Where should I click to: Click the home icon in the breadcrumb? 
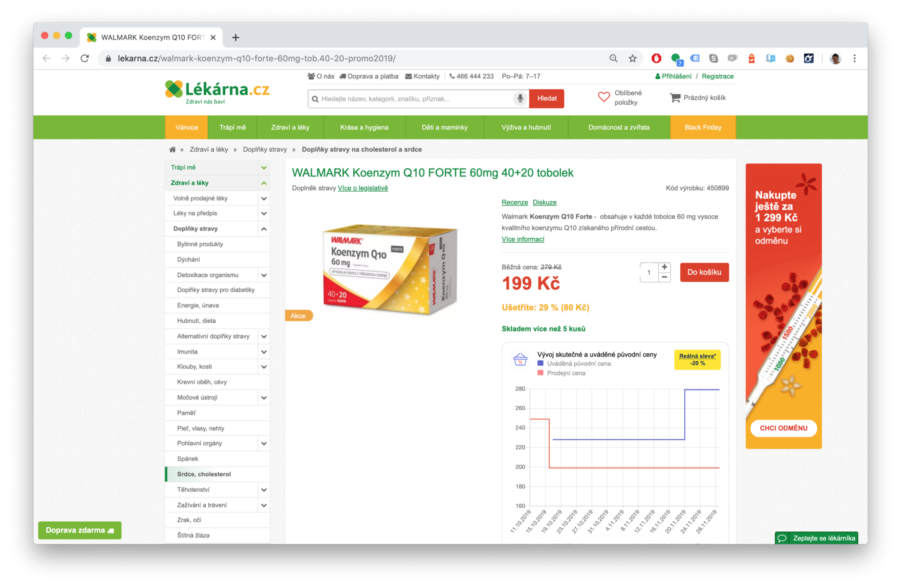coord(172,149)
